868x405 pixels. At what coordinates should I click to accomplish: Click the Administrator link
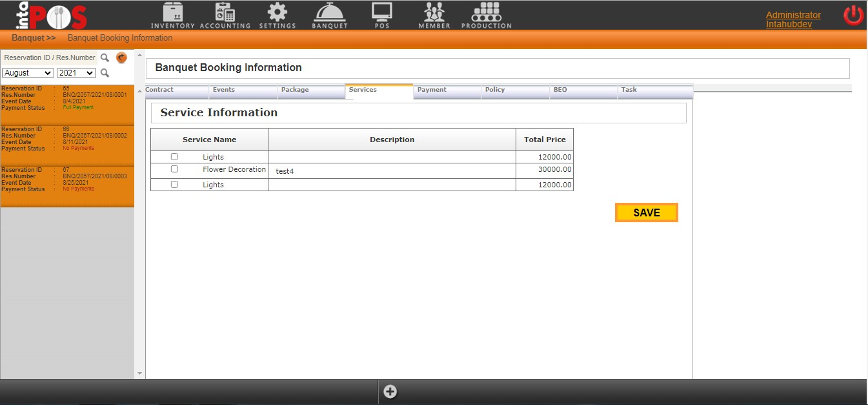click(x=793, y=15)
